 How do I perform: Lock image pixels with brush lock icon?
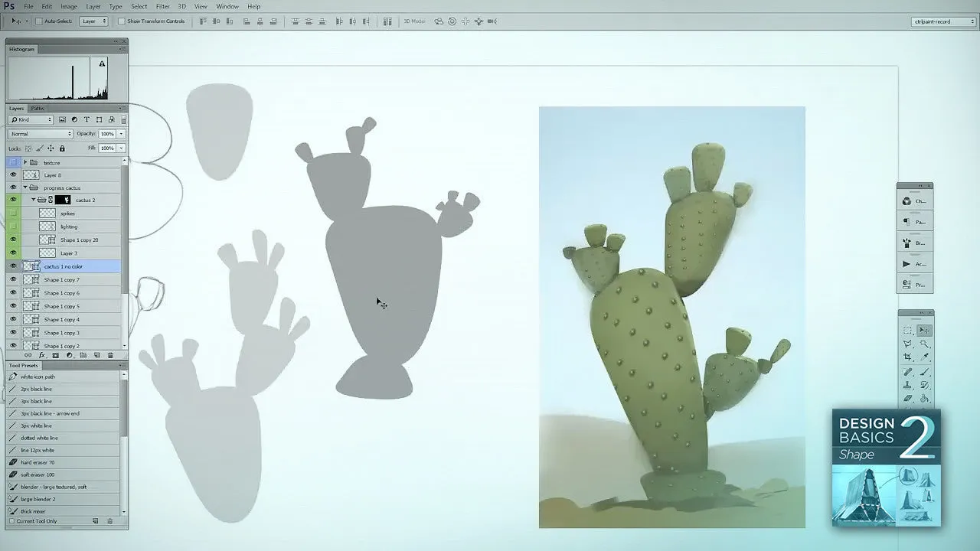pos(39,148)
